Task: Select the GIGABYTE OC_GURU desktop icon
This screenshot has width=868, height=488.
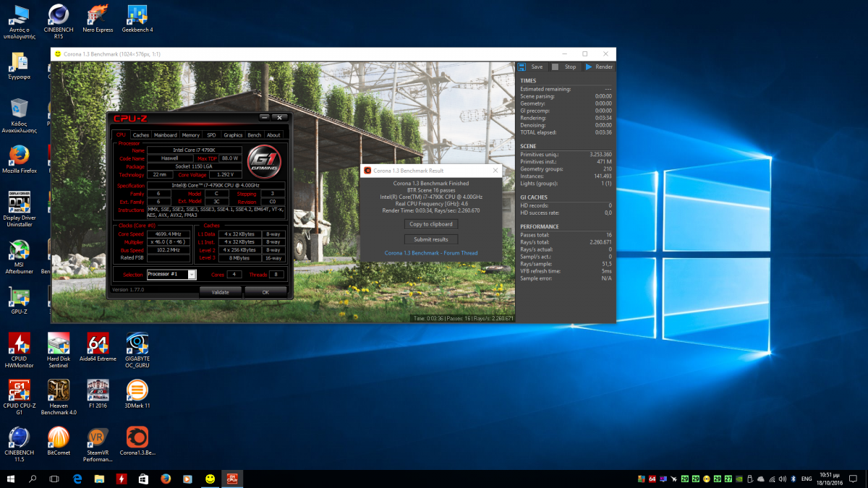Action: click(x=137, y=351)
